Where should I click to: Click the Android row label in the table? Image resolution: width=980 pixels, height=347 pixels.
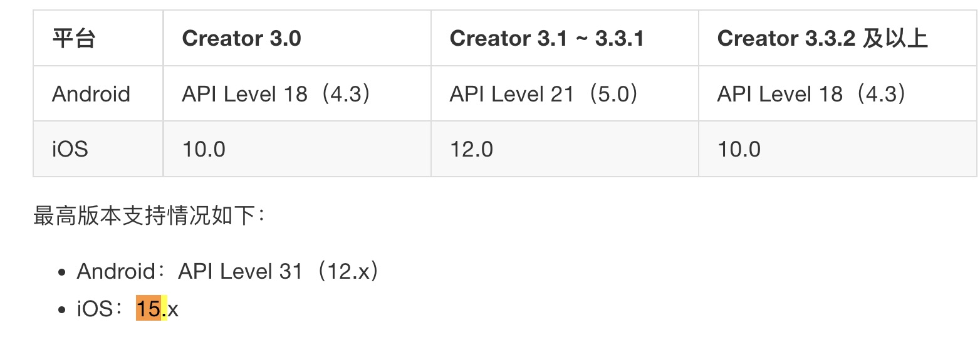coord(91,95)
